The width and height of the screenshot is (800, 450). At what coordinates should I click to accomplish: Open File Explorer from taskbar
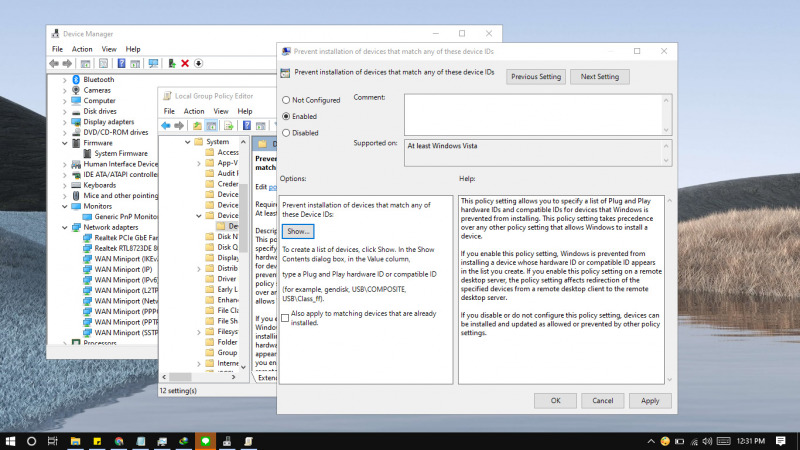click(75, 441)
